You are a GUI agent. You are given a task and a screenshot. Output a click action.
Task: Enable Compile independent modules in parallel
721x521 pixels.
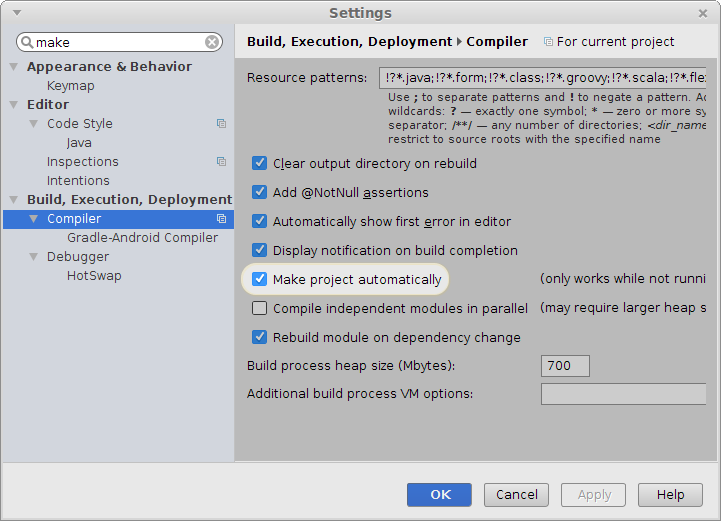(x=260, y=308)
